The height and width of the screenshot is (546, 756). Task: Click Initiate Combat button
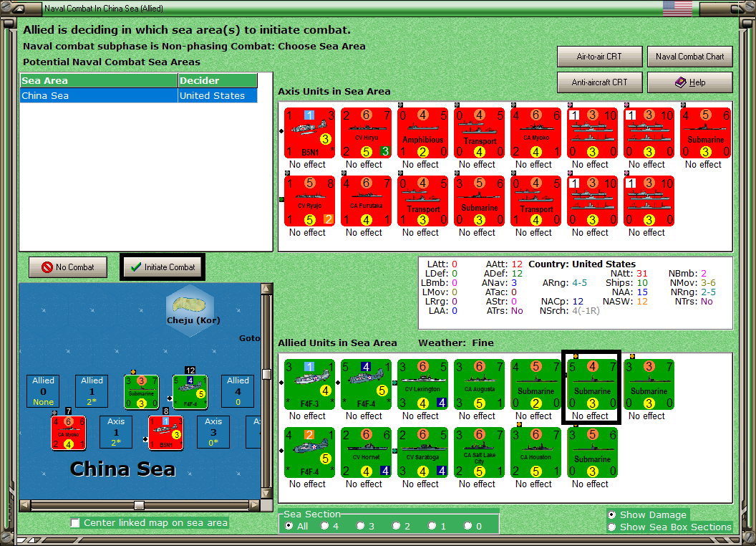163,267
